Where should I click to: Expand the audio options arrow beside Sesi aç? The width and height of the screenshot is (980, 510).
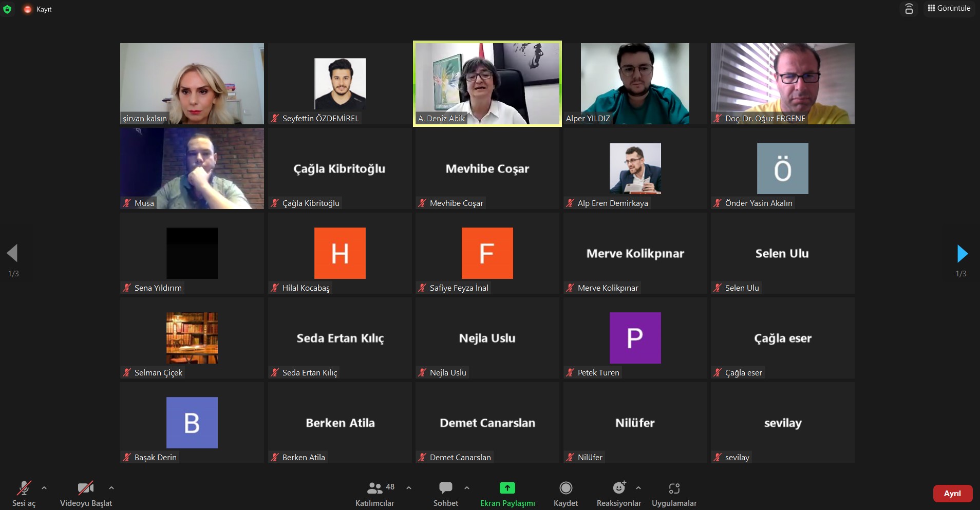click(x=44, y=488)
